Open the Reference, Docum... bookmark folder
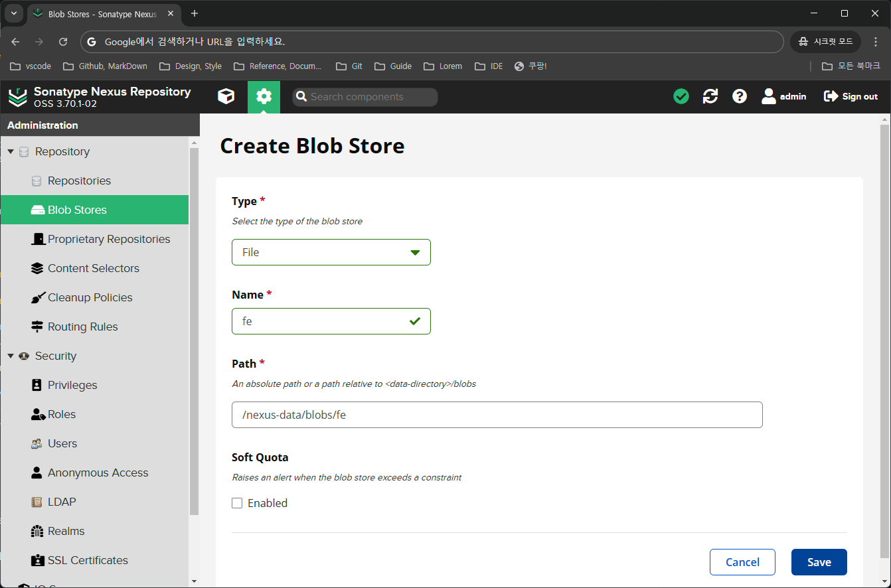The height and width of the screenshot is (588, 891). 278,66
